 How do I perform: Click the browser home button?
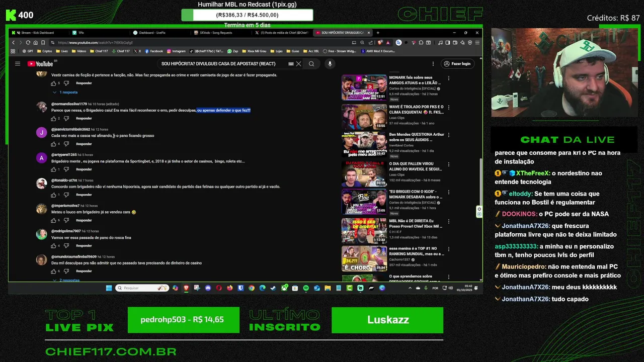tap(35, 43)
